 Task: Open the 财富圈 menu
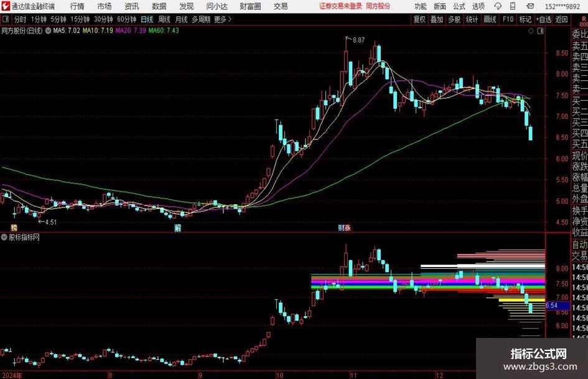tap(250, 6)
